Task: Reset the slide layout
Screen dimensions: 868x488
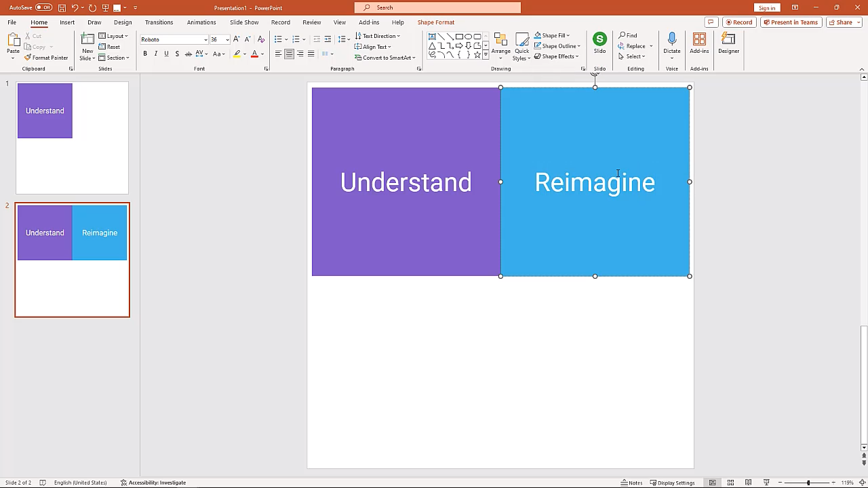Action: pos(109,47)
